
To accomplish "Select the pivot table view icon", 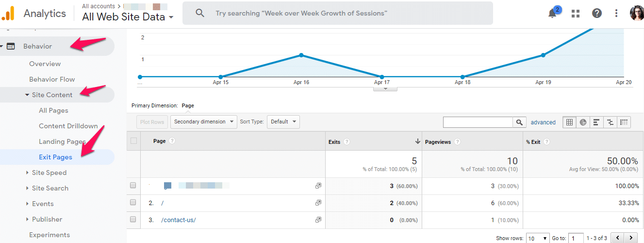I will point(624,122).
